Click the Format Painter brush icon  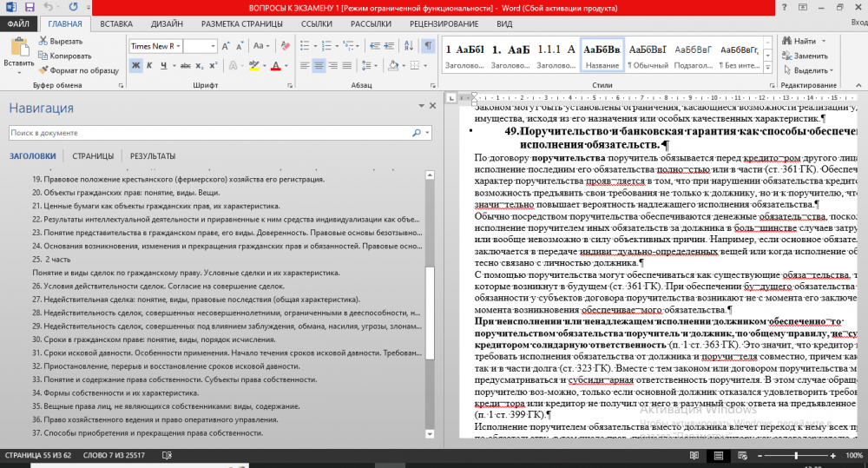43,70
